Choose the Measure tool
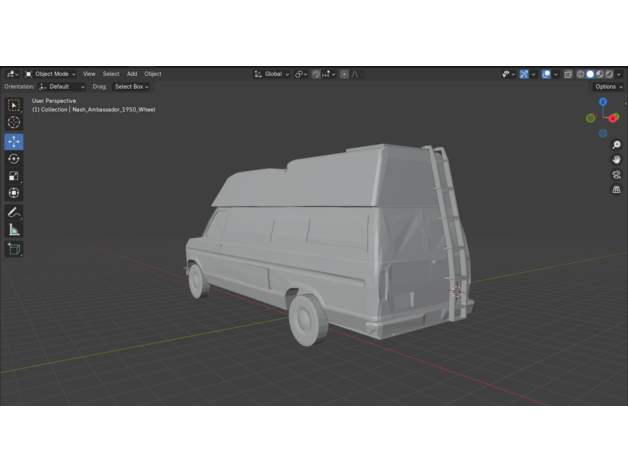 click(14, 230)
